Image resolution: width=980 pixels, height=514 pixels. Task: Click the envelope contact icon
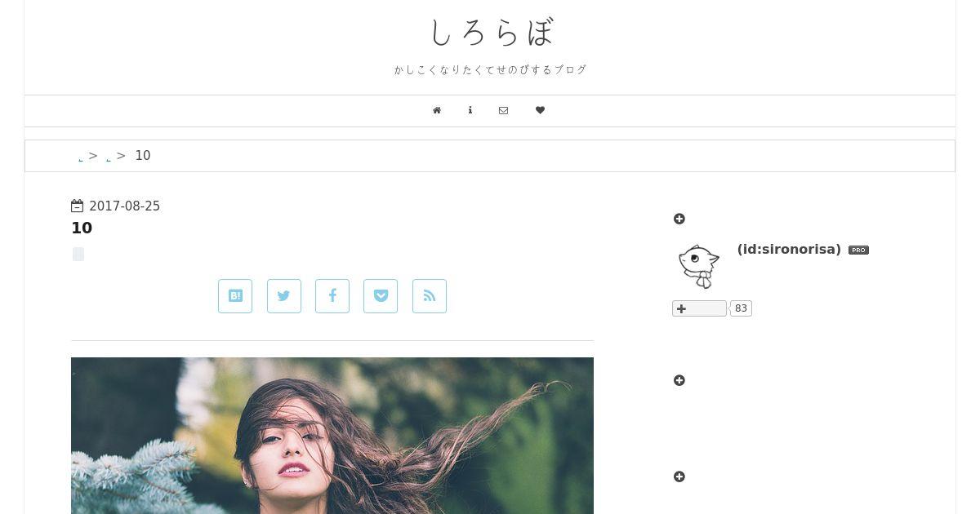click(x=503, y=110)
